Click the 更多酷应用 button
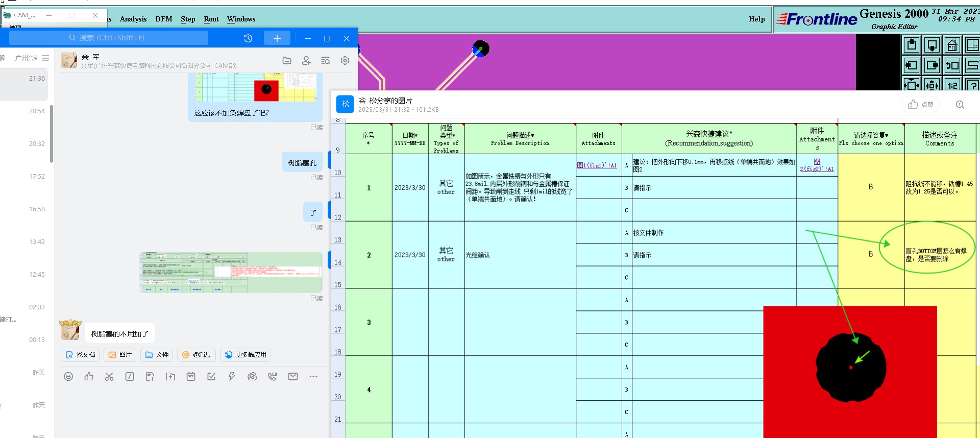 (246, 354)
